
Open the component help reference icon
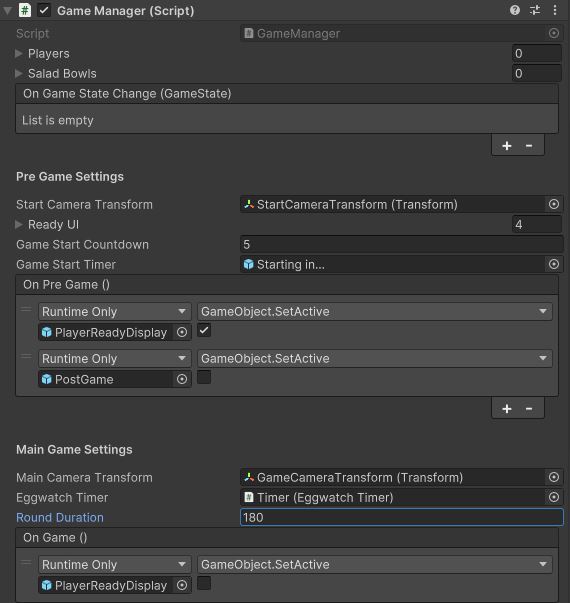pyautogui.click(x=515, y=10)
